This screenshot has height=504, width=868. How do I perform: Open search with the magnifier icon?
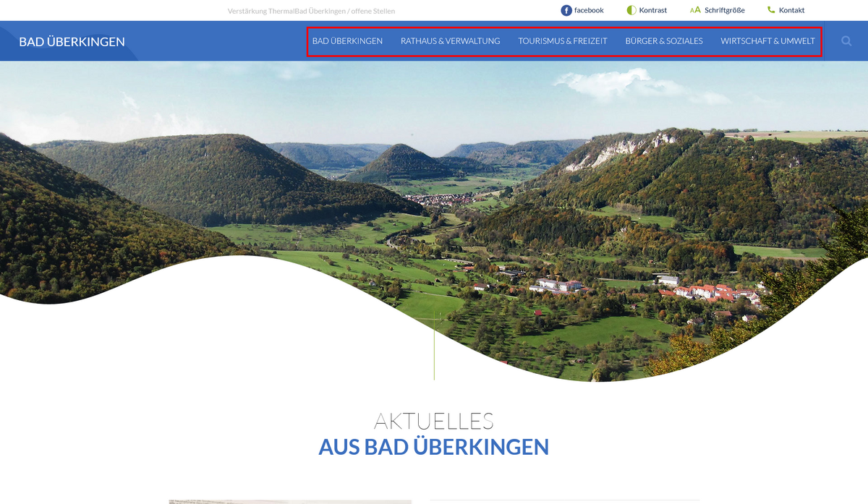(x=846, y=41)
